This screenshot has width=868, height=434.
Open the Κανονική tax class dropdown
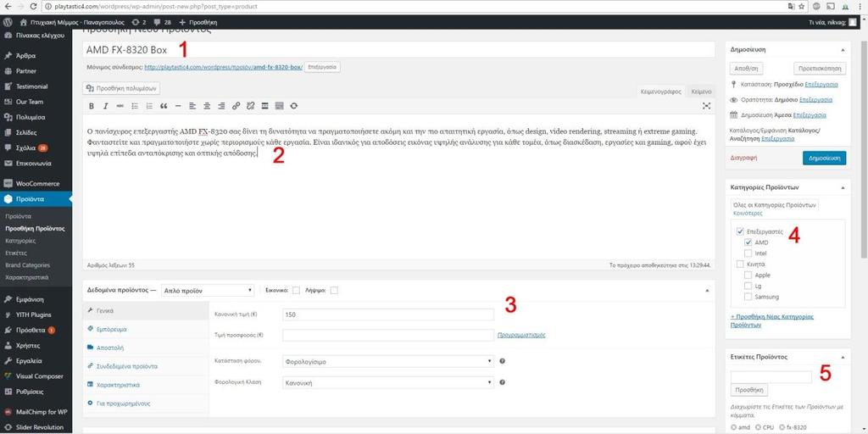click(387, 382)
